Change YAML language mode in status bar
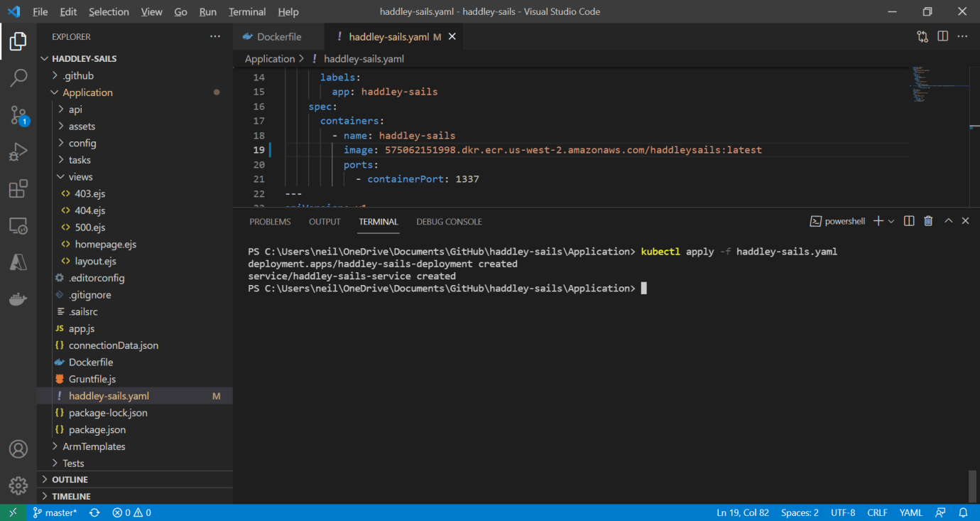Image resolution: width=980 pixels, height=521 pixels. point(910,512)
